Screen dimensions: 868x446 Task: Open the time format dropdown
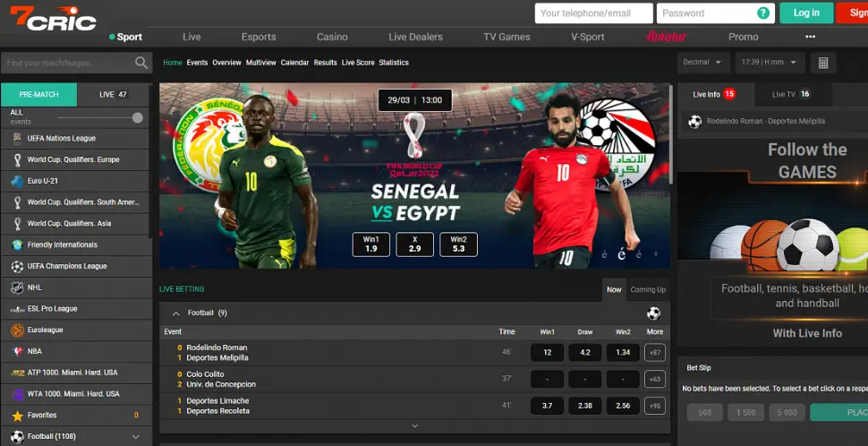[x=770, y=63]
